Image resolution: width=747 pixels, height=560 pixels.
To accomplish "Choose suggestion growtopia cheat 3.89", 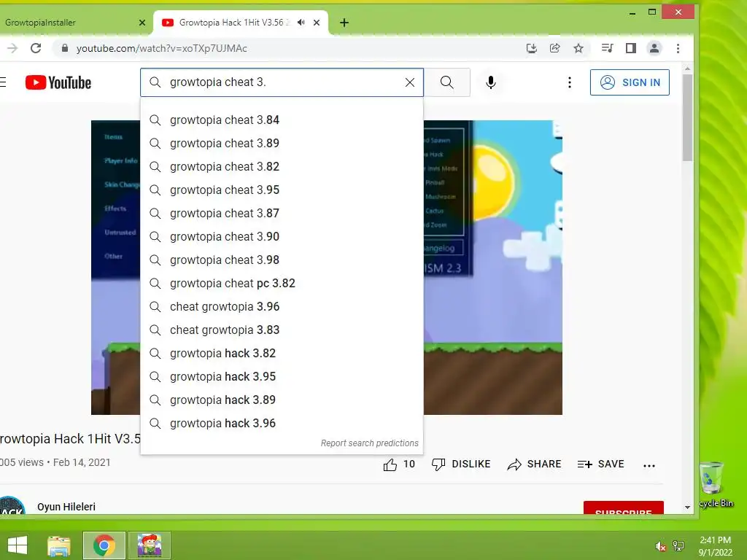I will [282, 144].
